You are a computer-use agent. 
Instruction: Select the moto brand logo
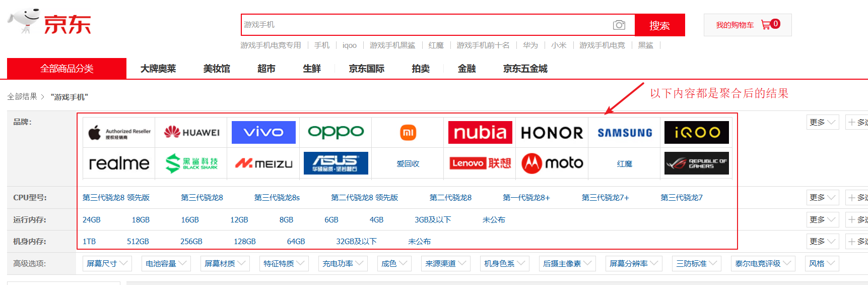[552, 163]
